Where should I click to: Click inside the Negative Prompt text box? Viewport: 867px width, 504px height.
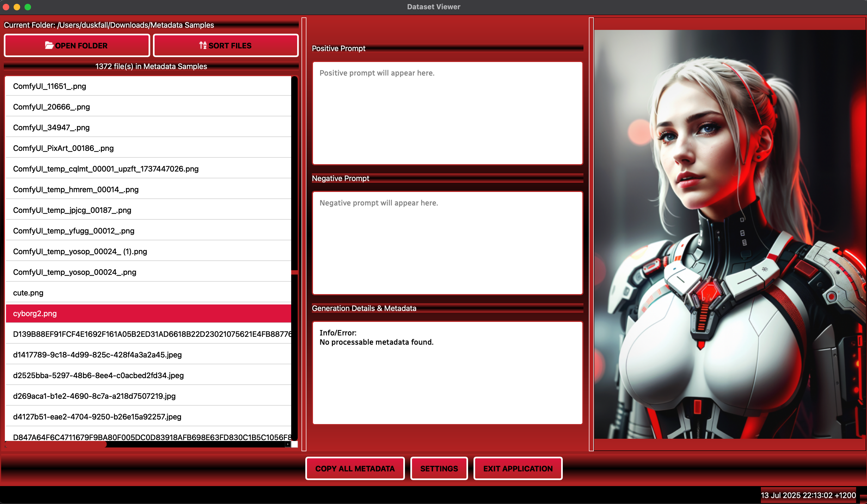447,243
